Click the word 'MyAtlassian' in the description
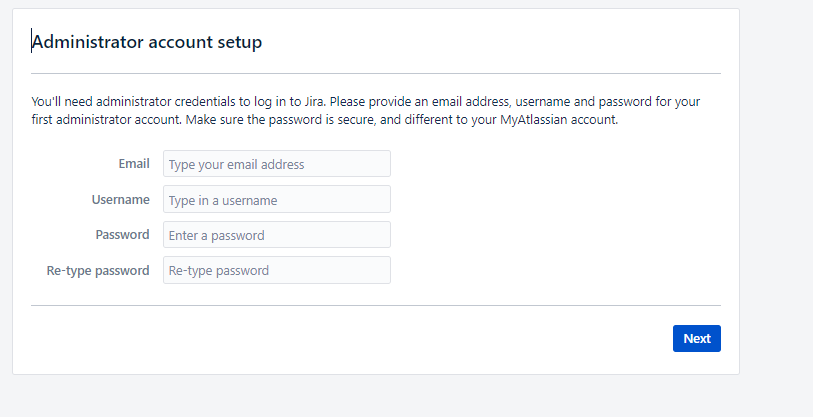The height and width of the screenshot is (417, 813). tap(534, 120)
